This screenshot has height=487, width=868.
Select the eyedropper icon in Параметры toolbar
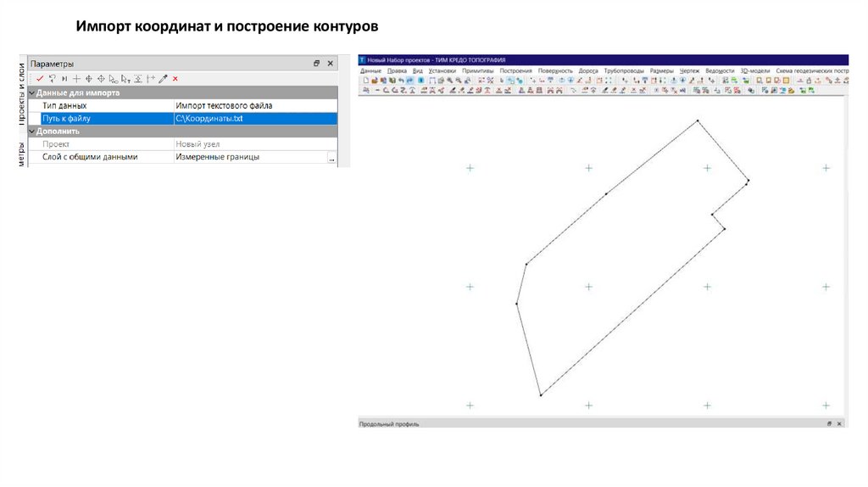163,79
